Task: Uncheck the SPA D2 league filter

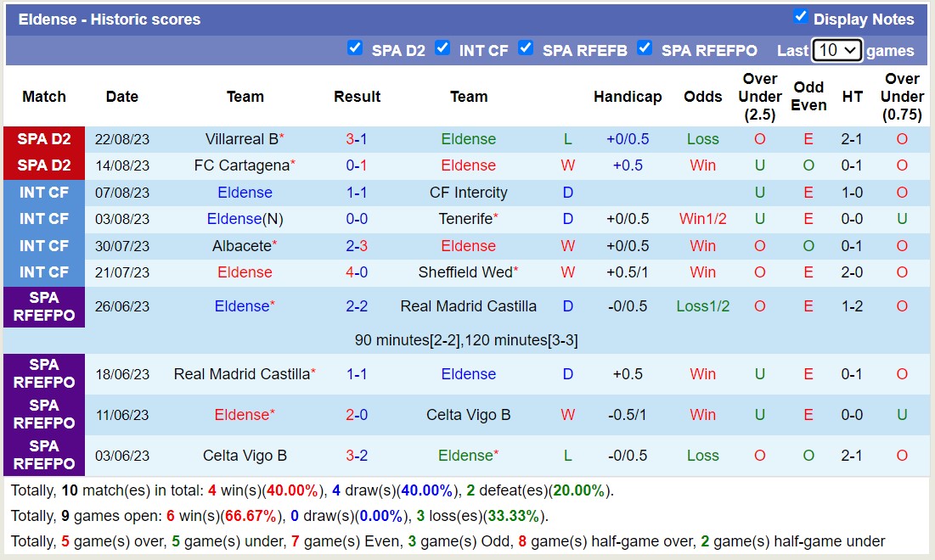Action: tap(355, 48)
